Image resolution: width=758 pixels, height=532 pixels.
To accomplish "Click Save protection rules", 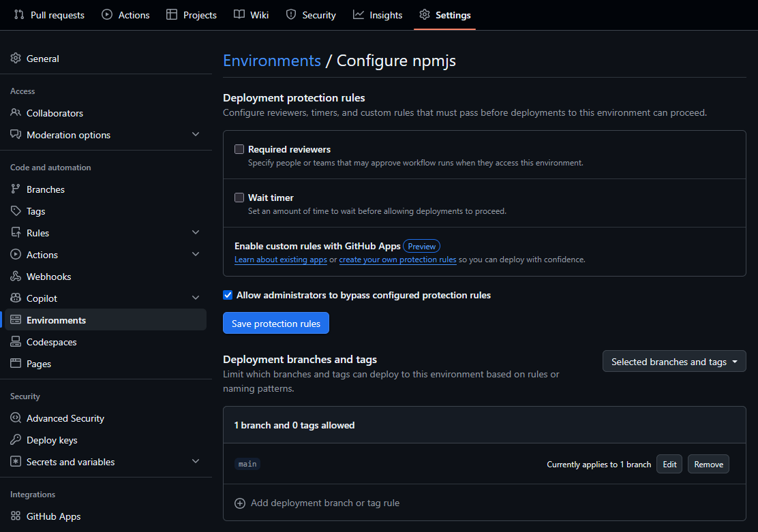I will [275, 323].
